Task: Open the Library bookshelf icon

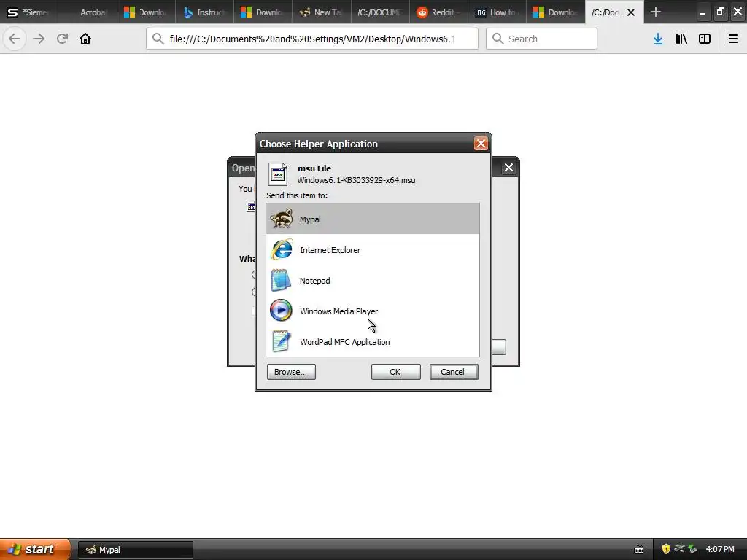Action: click(681, 39)
